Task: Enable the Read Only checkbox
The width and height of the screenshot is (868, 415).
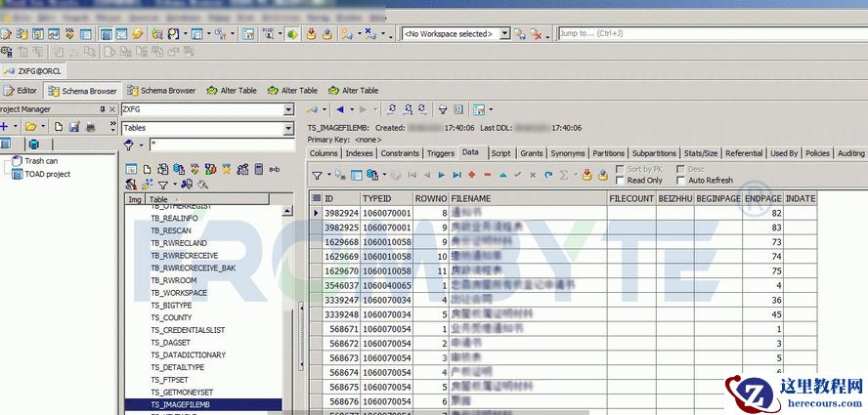Action: pyautogui.click(x=620, y=181)
